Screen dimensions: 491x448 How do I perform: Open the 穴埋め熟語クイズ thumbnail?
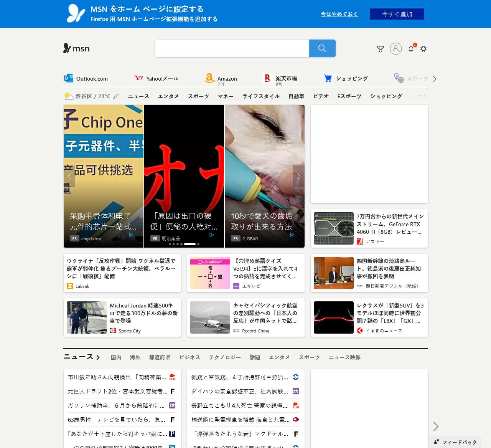pos(210,273)
